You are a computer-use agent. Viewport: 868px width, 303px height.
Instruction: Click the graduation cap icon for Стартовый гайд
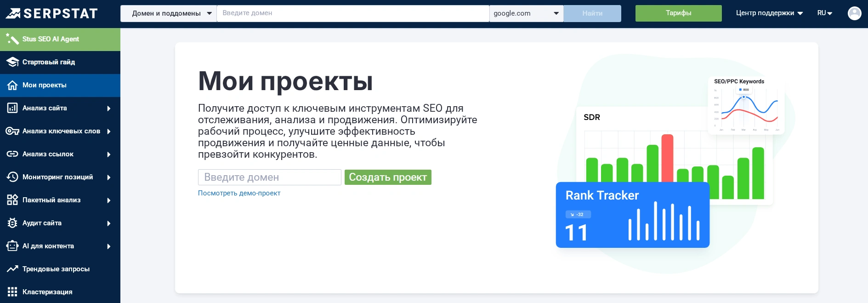point(12,62)
